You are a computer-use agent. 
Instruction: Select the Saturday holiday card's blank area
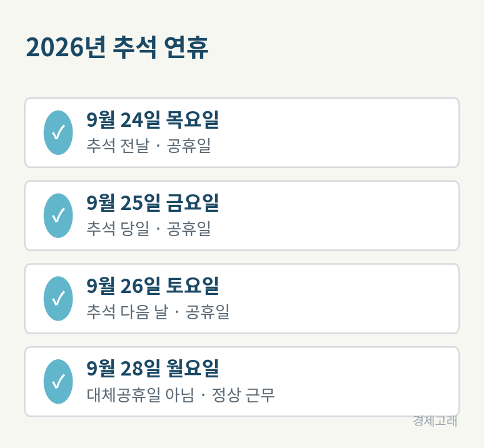point(340,299)
